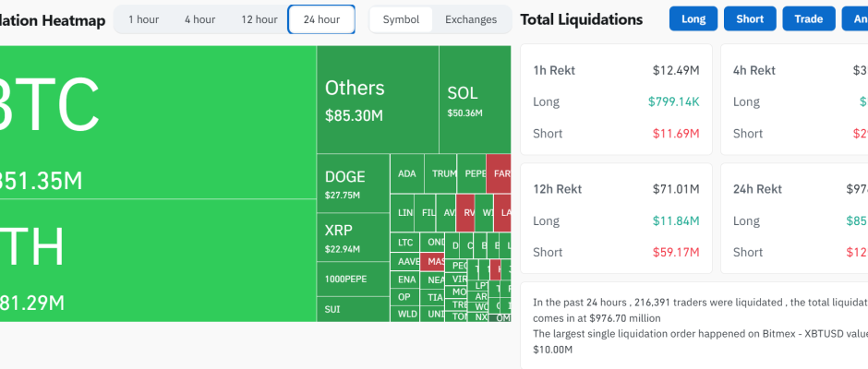The image size is (868, 369).
Task: Click the blue Long button
Action: [x=693, y=19]
